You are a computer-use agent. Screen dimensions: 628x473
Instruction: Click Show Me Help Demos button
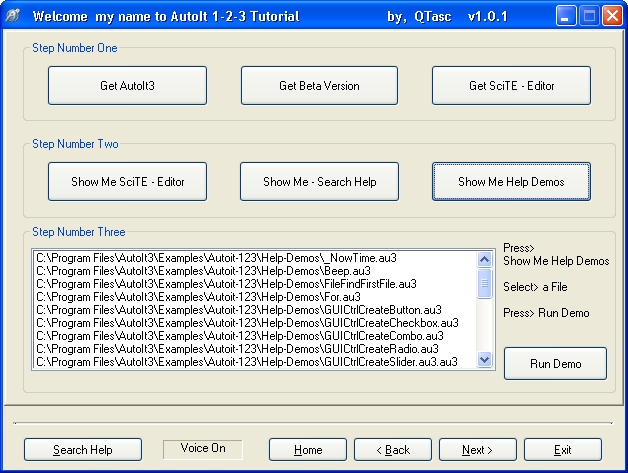(511, 181)
